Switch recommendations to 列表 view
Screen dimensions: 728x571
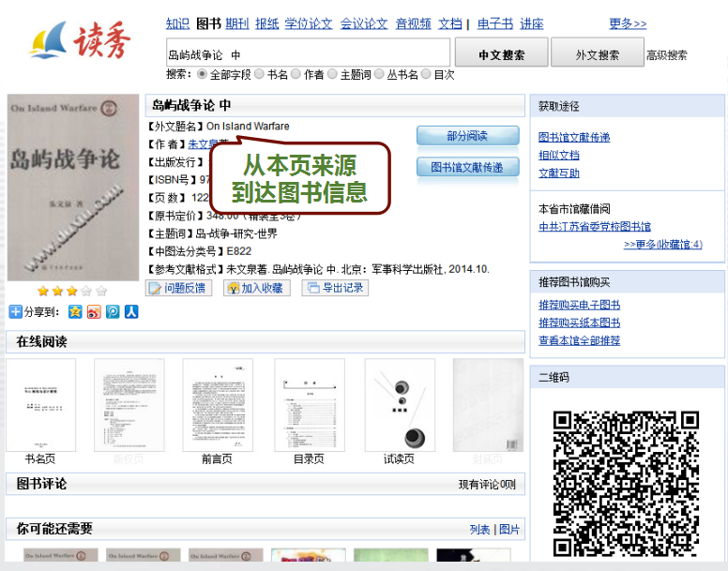point(479,529)
